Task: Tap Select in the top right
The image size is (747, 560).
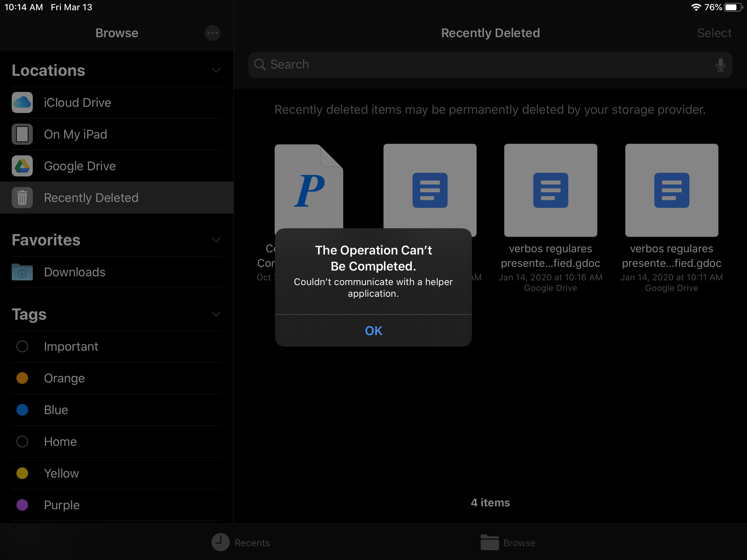Action: [x=714, y=33]
